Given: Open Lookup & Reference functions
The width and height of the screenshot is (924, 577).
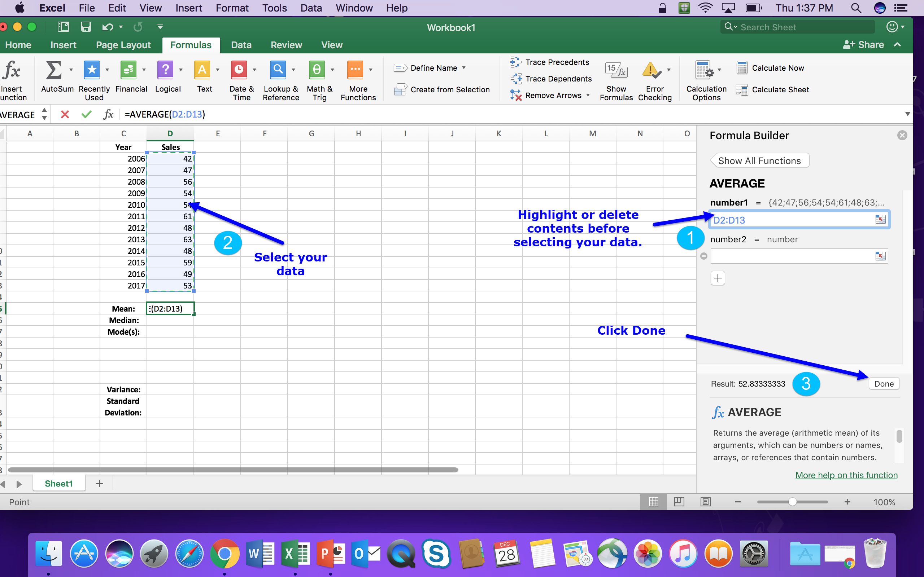Looking at the screenshot, I should (x=278, y=71).
